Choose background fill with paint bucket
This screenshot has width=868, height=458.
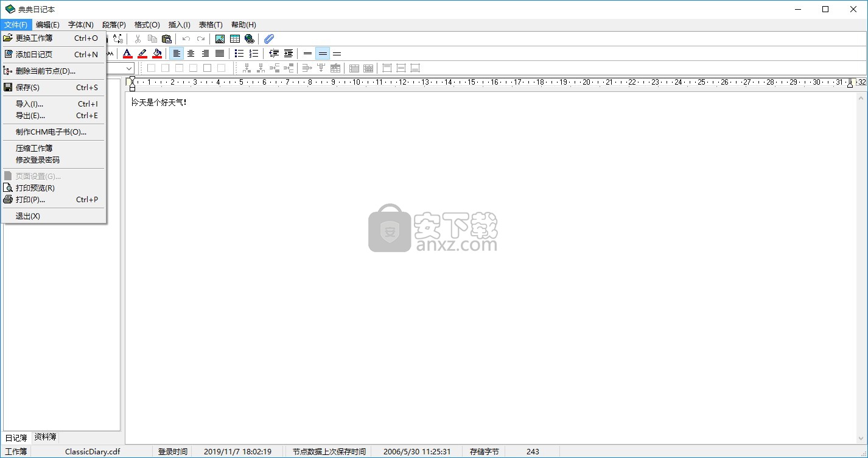click(157, 54)
